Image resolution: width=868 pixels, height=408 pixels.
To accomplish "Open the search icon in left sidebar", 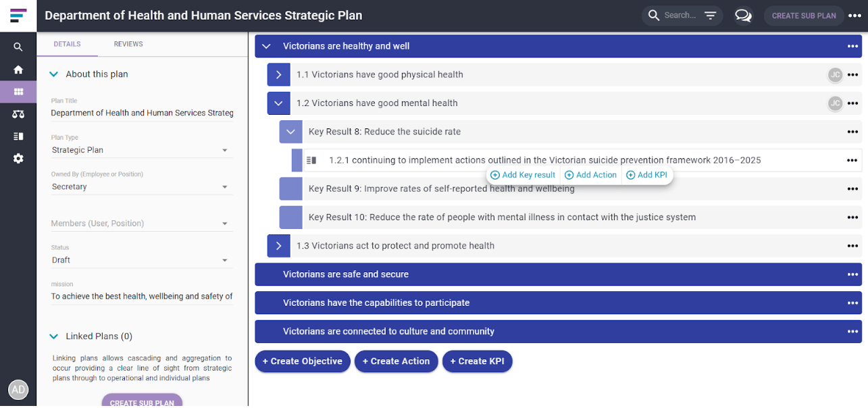I will (x=18, y=47).
